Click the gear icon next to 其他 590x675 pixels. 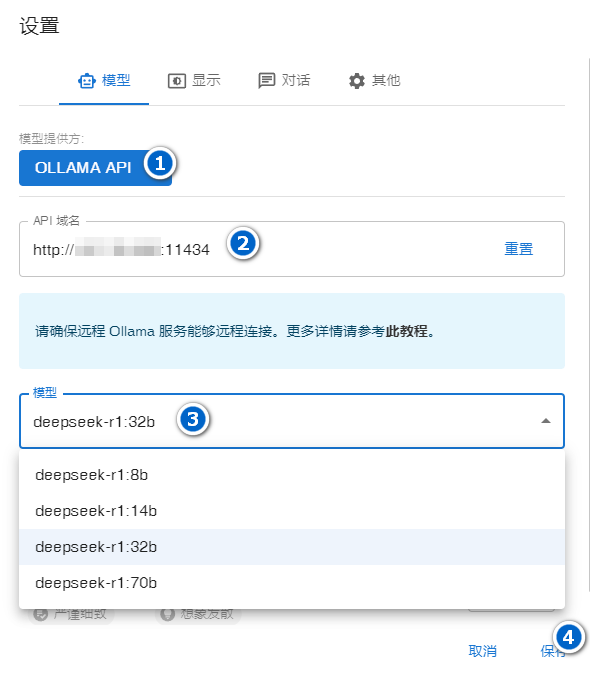coord(357,81)
